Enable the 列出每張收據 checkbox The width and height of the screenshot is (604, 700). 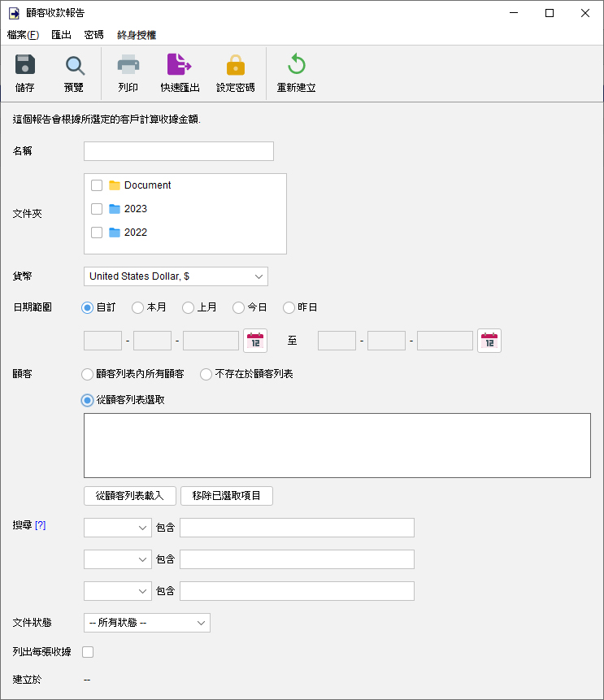pyautogui.click(x=88, y=652)
